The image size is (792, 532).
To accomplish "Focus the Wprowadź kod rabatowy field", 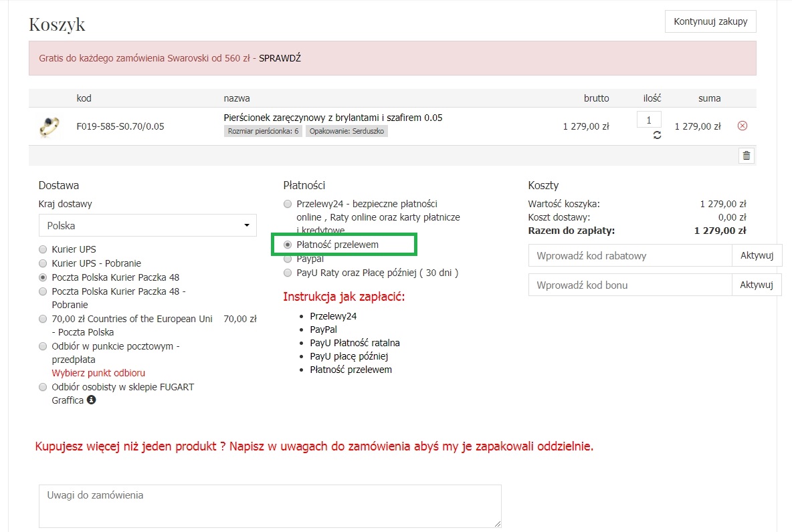I will pos(630,255).
